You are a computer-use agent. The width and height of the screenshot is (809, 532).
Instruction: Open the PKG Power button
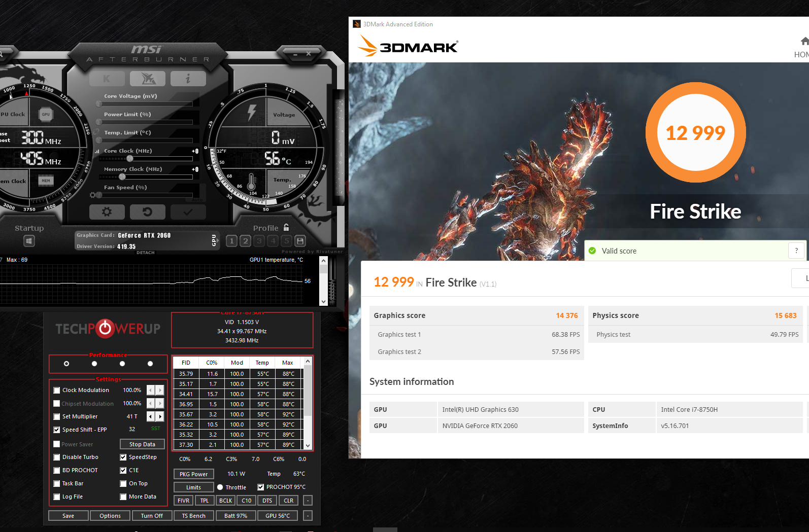194,474
